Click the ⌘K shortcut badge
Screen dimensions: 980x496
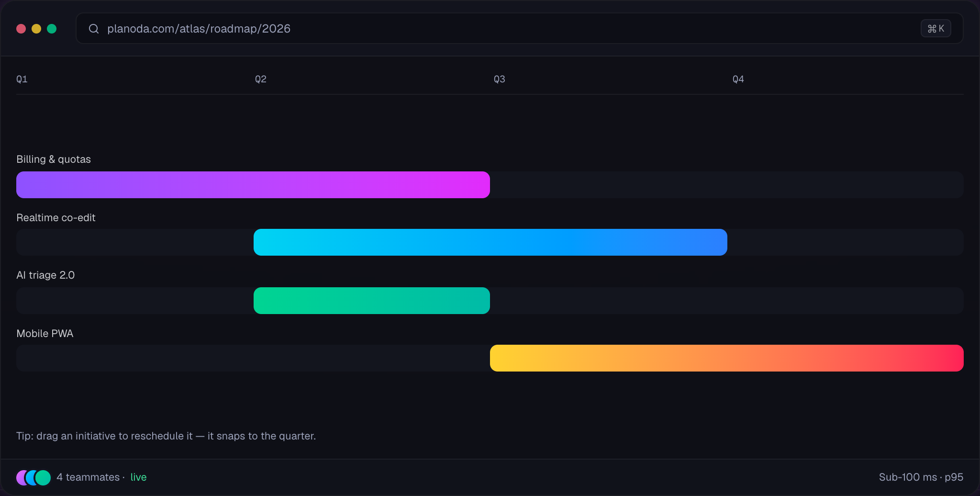935,29
